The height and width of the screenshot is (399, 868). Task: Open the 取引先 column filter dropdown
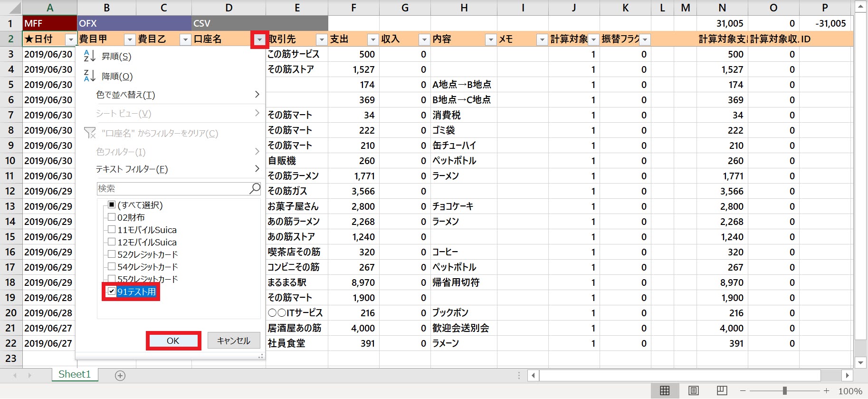[322, 39]
